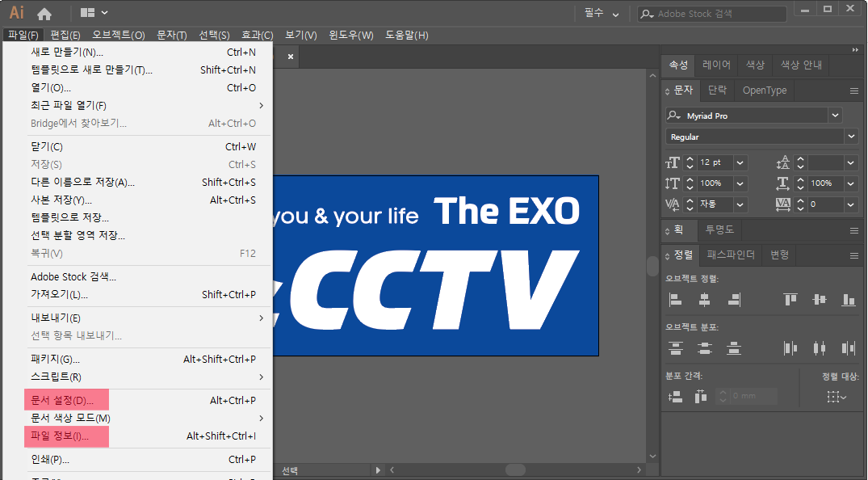The height and width of the screenshot is (480, 868).
Task: Open the 필수 workspace switcher dropdown
Action: pyautogui.click(x=602, y=13)
